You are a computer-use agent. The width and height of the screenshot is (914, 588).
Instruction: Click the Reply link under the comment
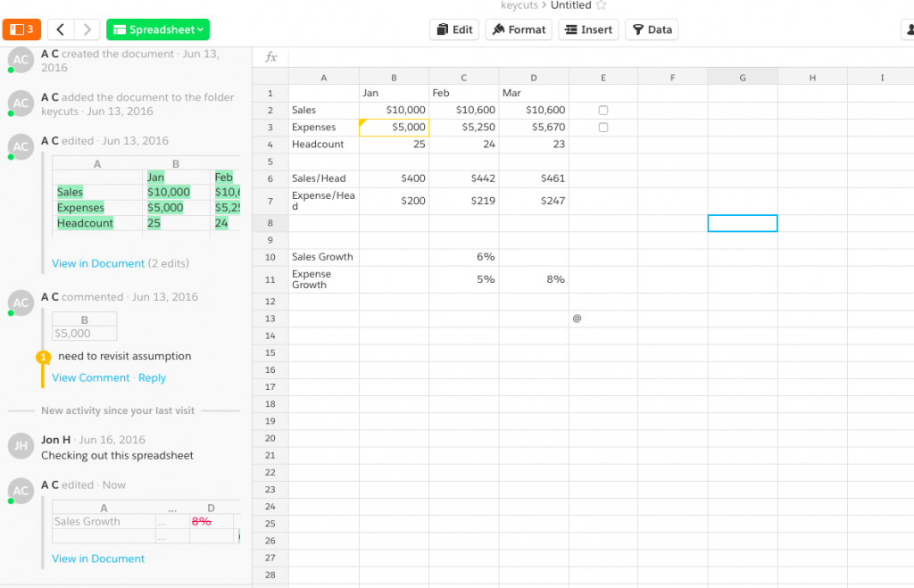152,377
